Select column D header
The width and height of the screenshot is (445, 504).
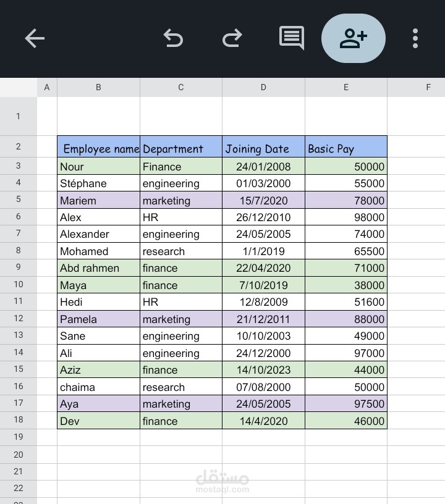tap(263, 88)
